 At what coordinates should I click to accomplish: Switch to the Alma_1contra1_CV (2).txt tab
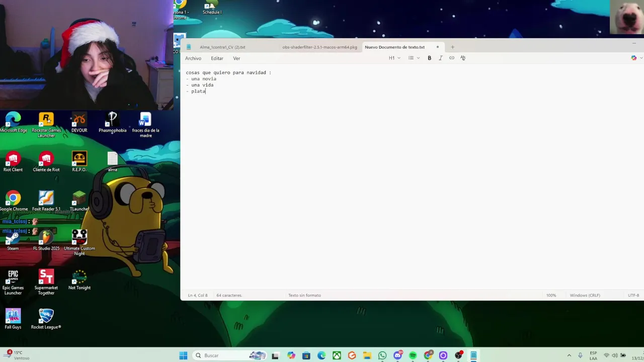[222, 47]
